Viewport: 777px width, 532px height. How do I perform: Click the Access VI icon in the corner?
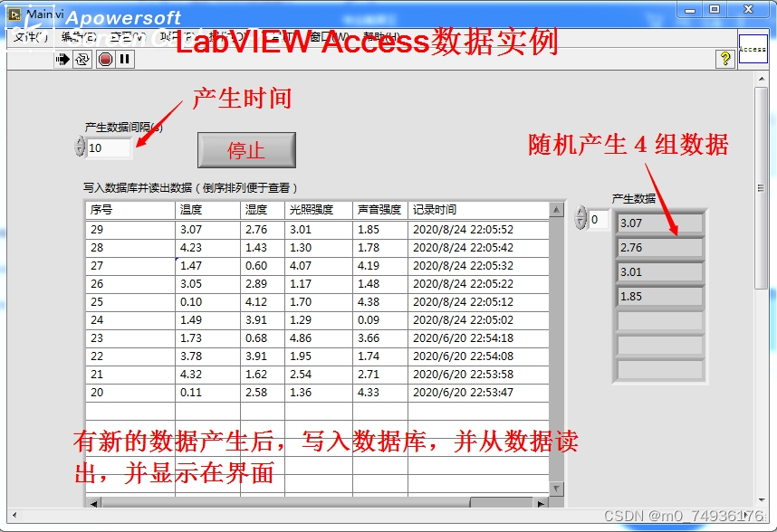click(x=752, y=49)
